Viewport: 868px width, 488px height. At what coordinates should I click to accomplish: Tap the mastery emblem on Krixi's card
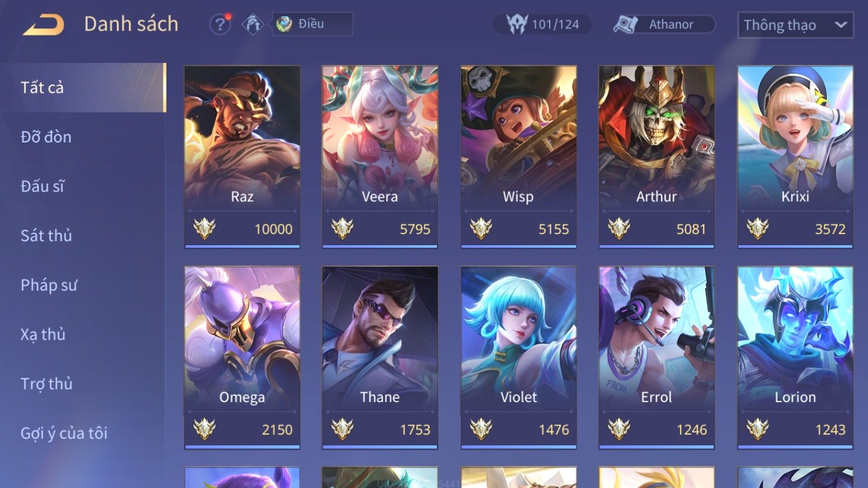[757, 228]
